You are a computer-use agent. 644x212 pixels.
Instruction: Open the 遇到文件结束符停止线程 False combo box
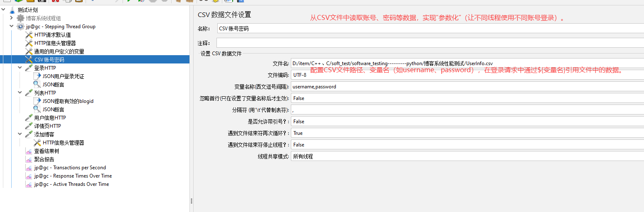click(467, 145)
